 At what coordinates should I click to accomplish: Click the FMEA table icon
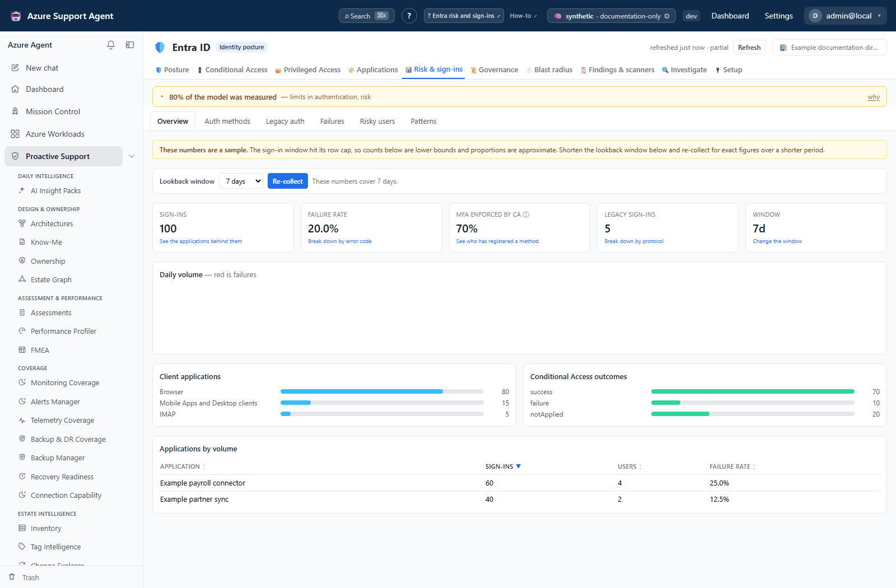pos(22,350)
